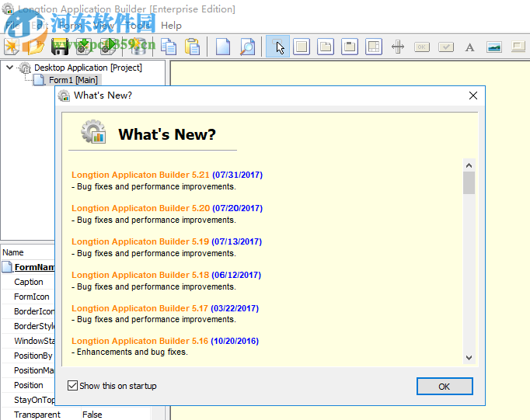530x420 pixels.
Task: Open the View menu
Action: (x=104, y=26)
